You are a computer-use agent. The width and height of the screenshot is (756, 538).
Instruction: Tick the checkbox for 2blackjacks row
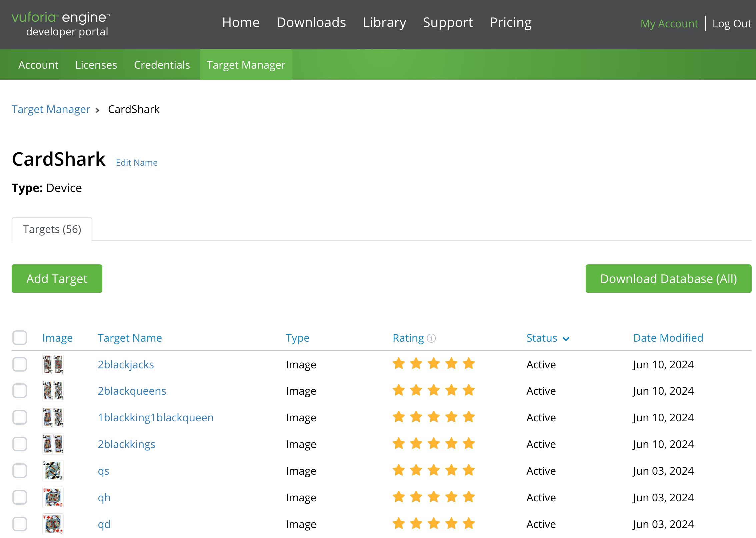pyautogui.click(x=20, y=364)
